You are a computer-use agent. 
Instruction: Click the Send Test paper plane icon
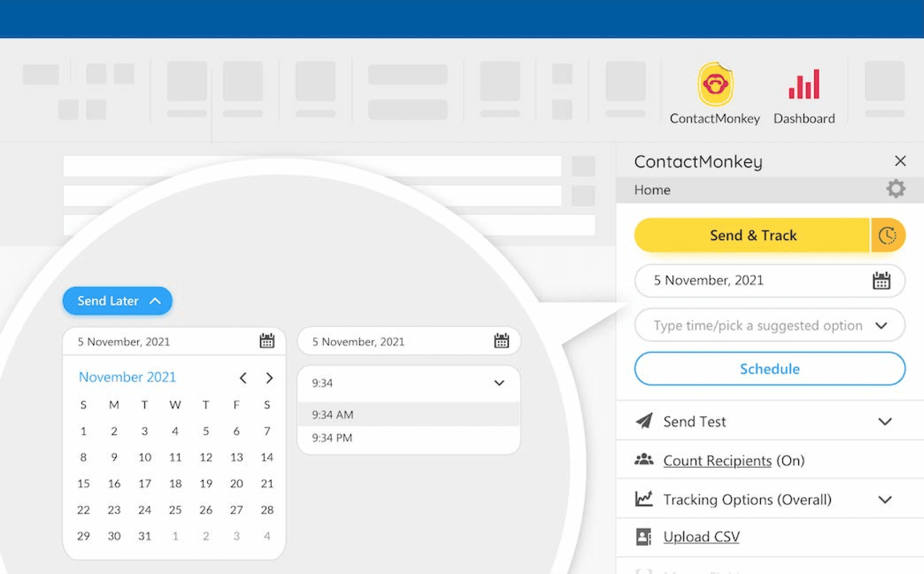tap(644, 421)
